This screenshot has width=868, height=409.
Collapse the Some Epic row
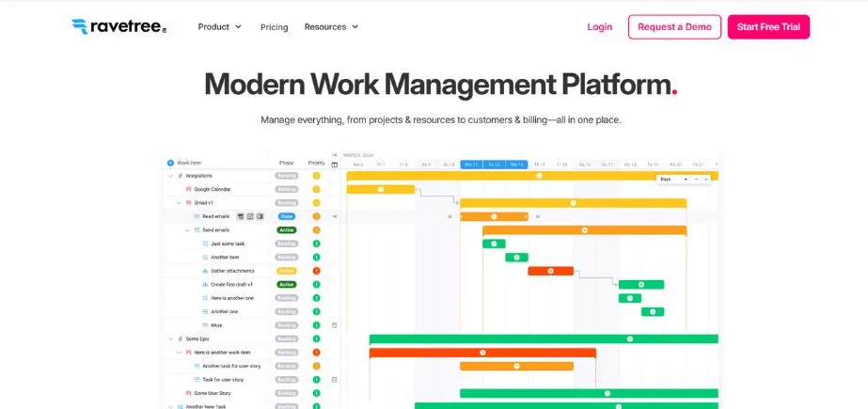point(170,338)
